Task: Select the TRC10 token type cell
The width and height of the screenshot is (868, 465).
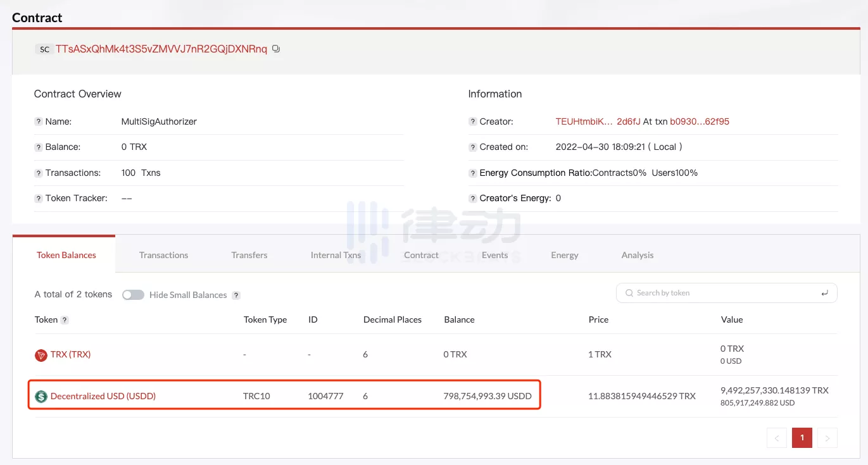Action: point(256,396)
